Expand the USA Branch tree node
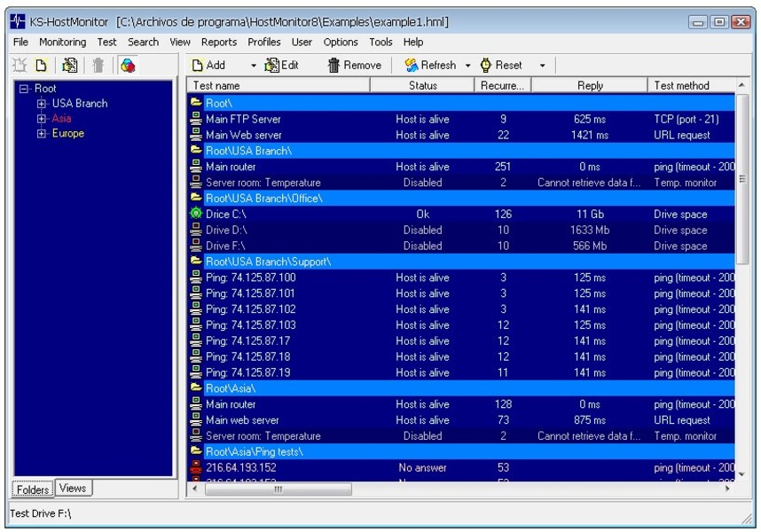The width and height of the screenshot is (761, 532). click(42, 104)
